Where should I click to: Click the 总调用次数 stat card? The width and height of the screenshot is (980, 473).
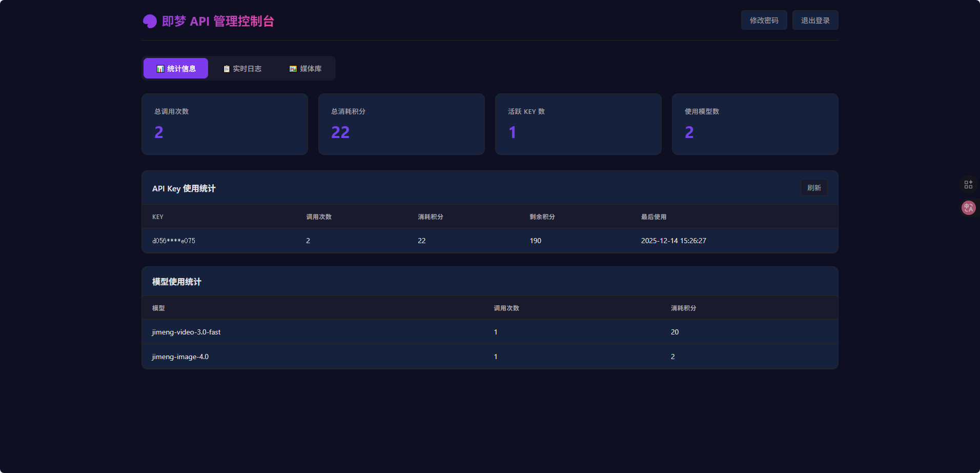click(224, 124)
